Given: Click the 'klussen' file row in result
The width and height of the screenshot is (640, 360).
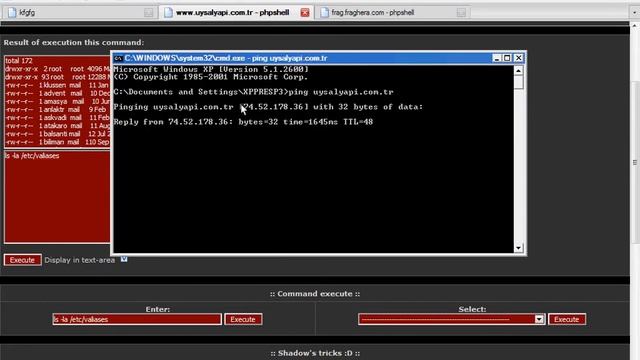Looking at the screenshot, I should [x=57, y=85].
